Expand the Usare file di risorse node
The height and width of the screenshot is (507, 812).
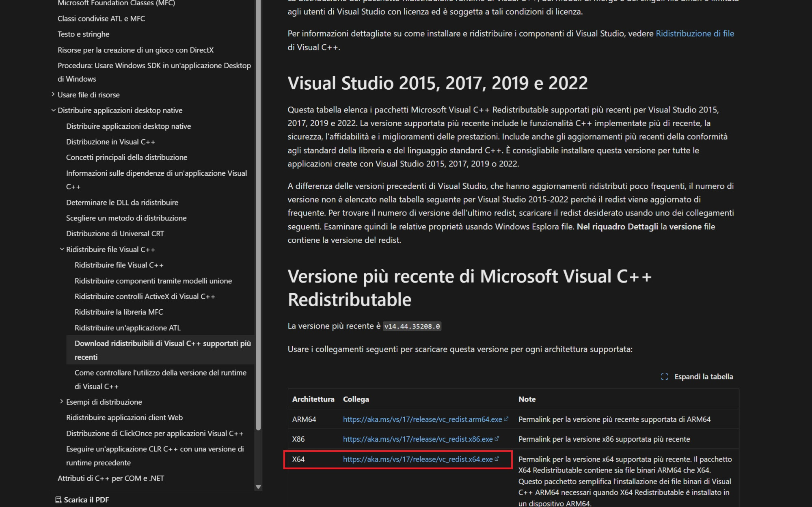53,94
